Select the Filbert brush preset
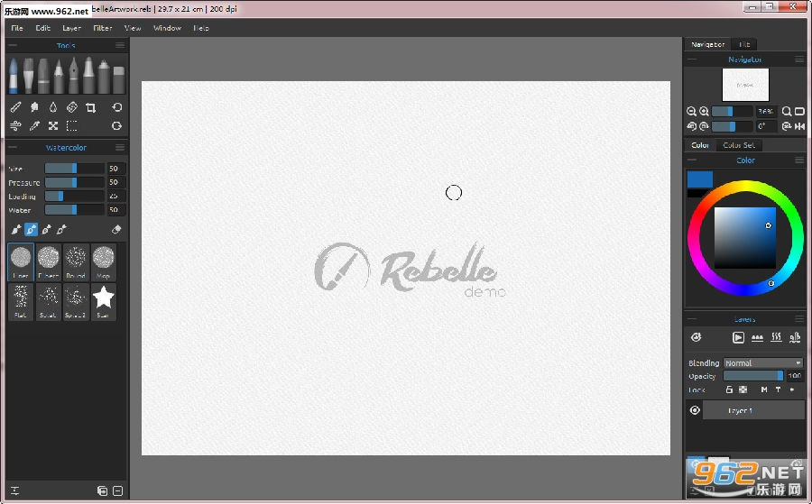Viewport: 812px width, 504px height. click(48, 261)
